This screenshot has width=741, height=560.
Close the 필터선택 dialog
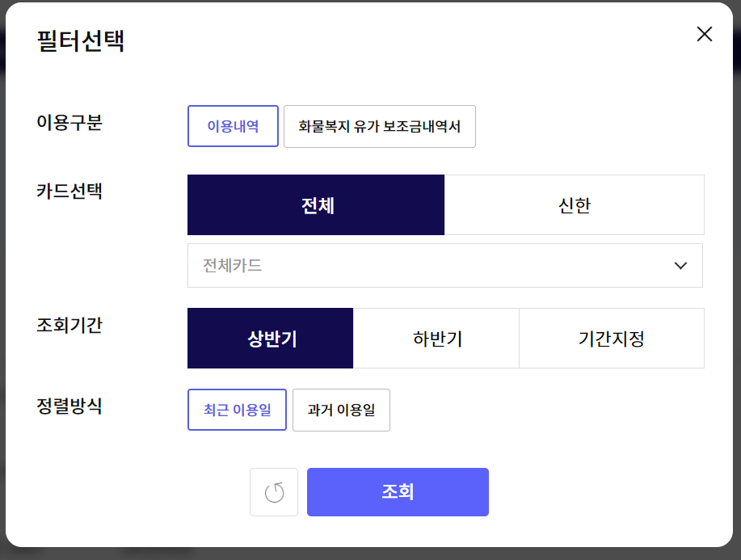(x=705, y=34)
